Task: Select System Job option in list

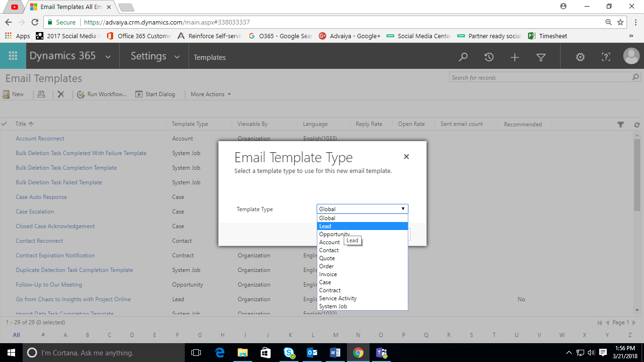Action: click(x=362, y=306)
